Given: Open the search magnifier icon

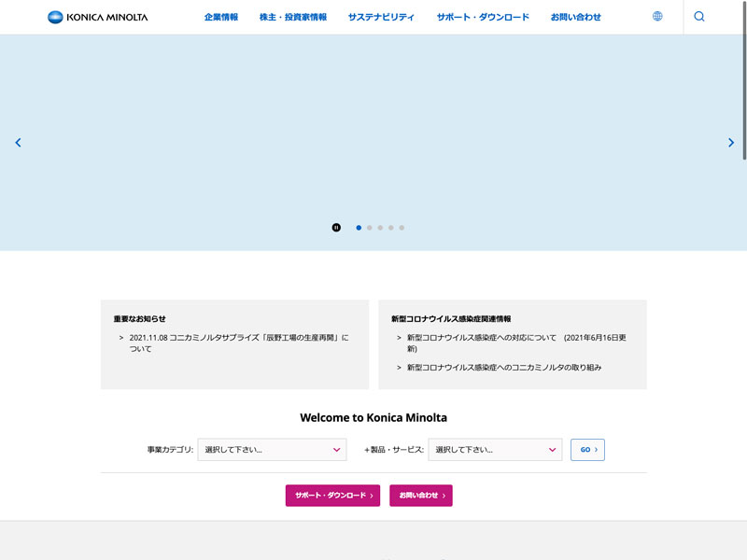Looking at the screenshot, I should (699, 17).
